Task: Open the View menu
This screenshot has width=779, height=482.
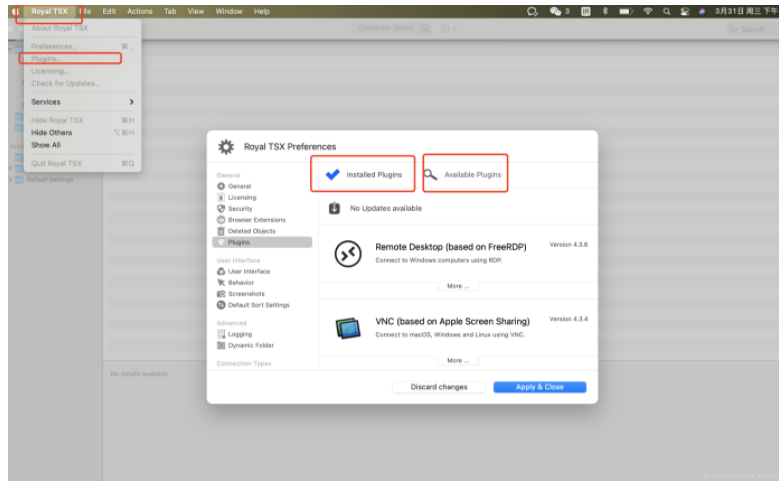Action: tap(195, 11)
